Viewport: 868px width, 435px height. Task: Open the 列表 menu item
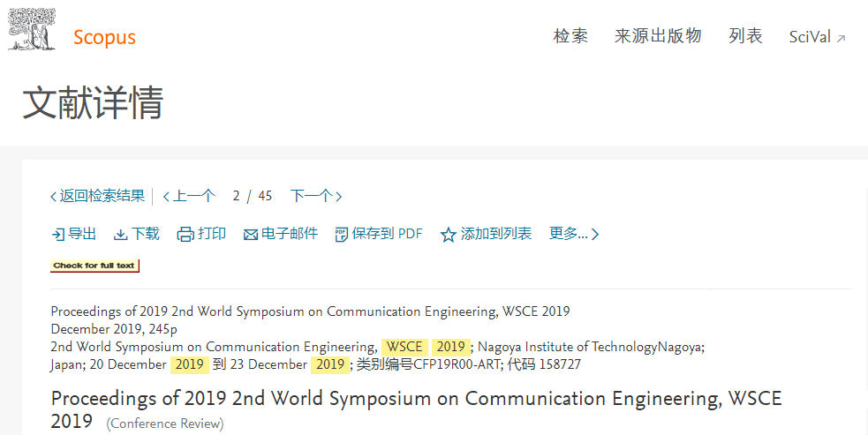click(x=745, y=36)
